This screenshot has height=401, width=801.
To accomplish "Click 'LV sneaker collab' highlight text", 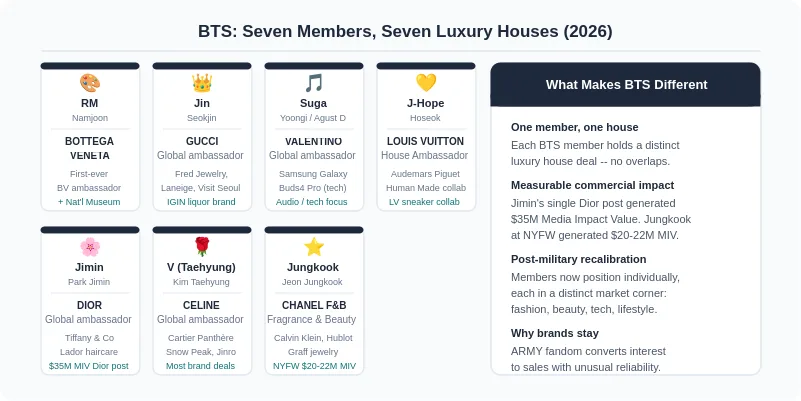I will pyautogui.click(x=424, y=202).
